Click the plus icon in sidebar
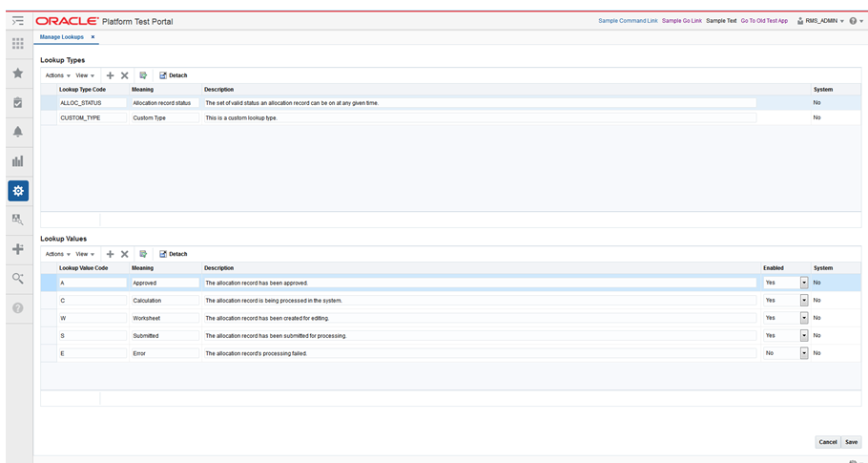Image resolution: width=868 pixels, height=463 pixels. [18, 249]
